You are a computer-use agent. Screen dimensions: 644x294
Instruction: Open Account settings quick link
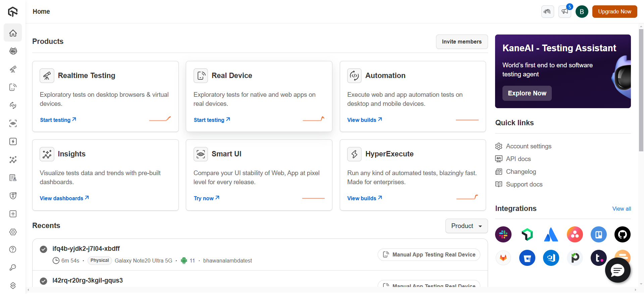[528, 146]
